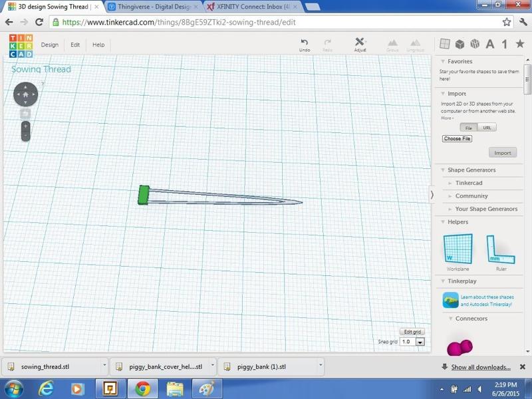
Task: Click the Tinkerplay icon
Action: point(450,301)
